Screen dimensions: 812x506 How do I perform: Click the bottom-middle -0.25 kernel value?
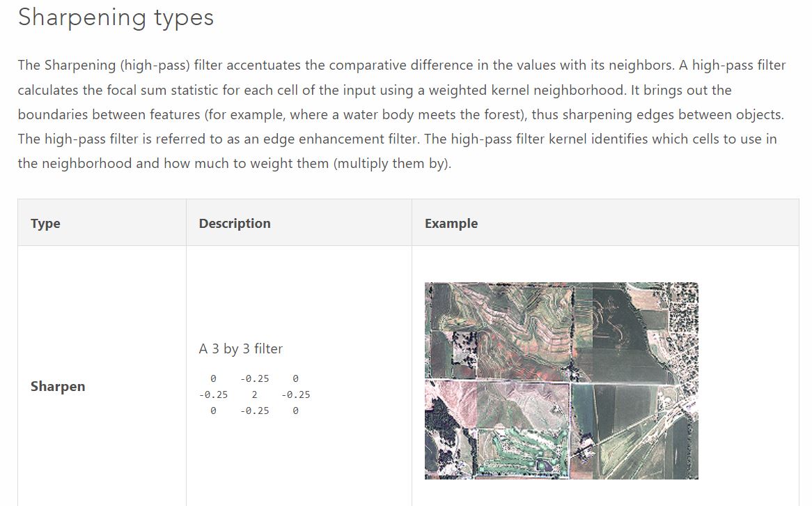coord(254,411)
